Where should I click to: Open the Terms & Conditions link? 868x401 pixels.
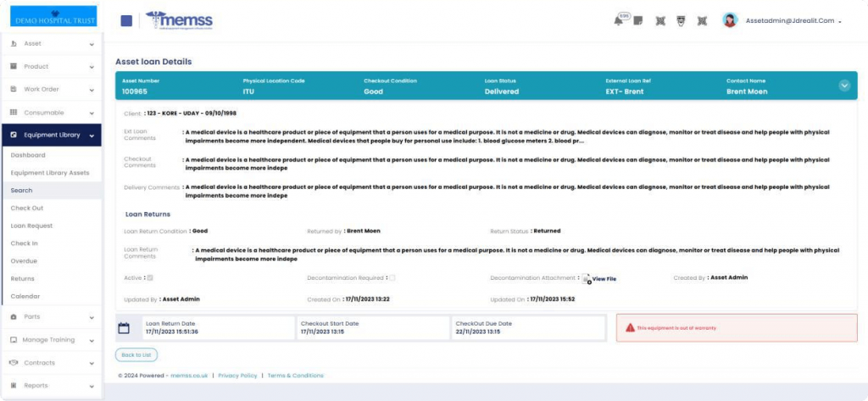(295, 376)
